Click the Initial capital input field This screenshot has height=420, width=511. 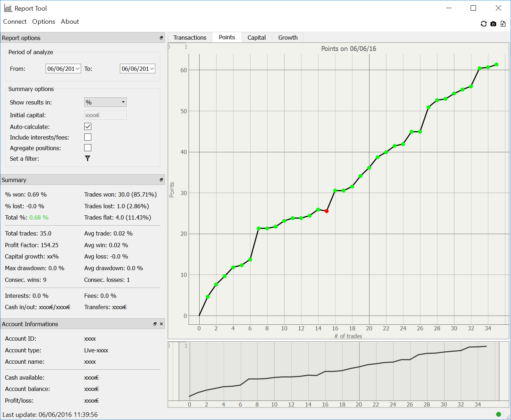pyautogui.click(x=105, y=115)
